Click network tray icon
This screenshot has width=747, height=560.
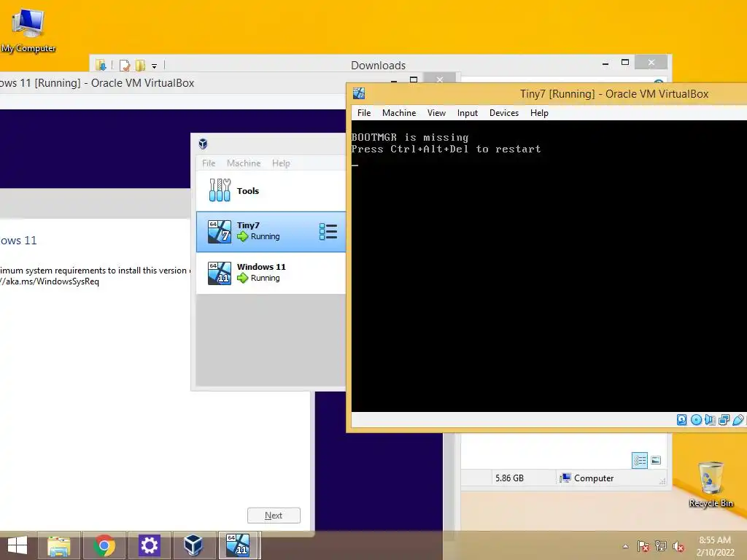[661, 546]
